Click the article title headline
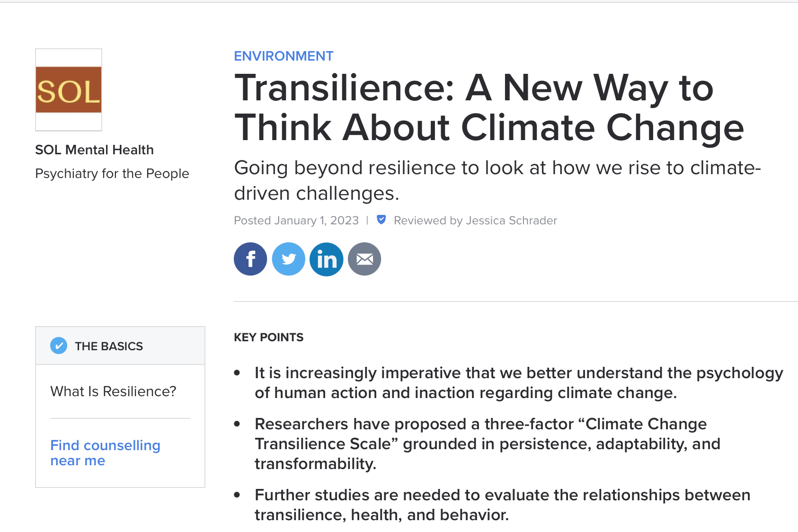This screenshot has height=532, width=798. click(489, 107)
